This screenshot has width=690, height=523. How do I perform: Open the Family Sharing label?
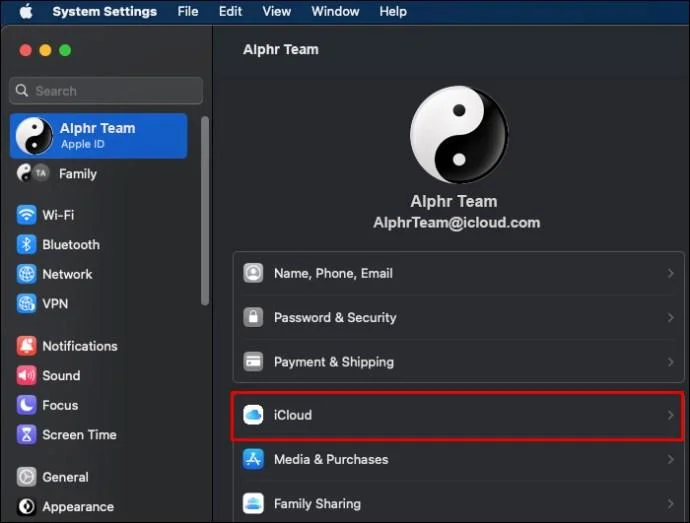point(317,504)
